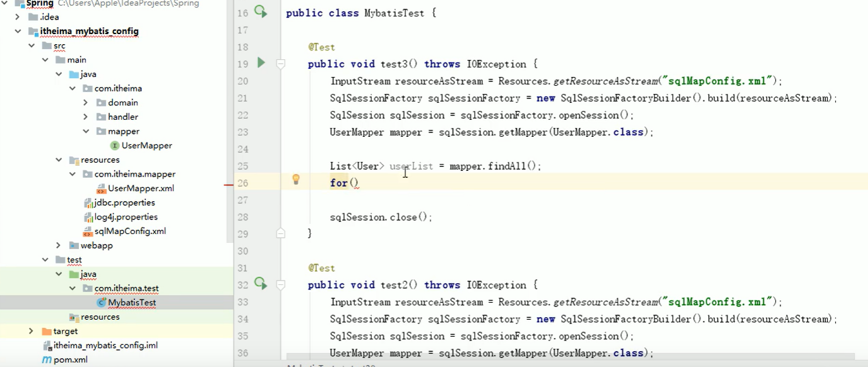
Task: Click line number 26 in the gutter
Action: (242, 182)
